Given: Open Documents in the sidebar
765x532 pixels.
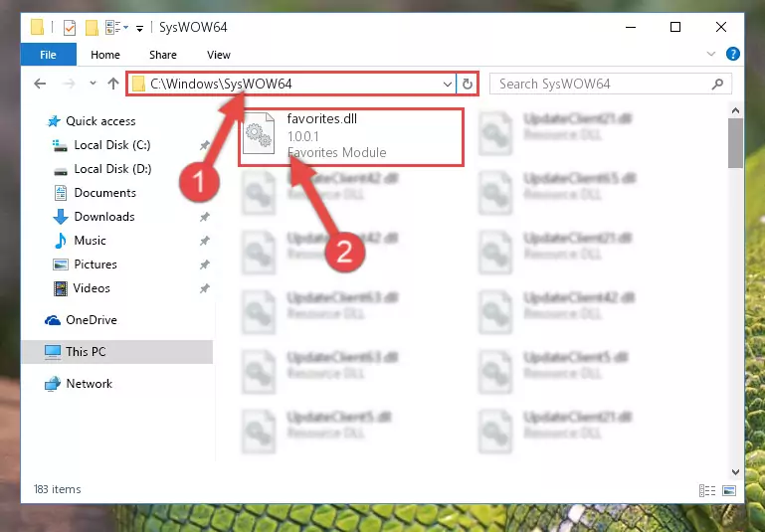Looking at the screenshot, I should [x=104, y=193].
